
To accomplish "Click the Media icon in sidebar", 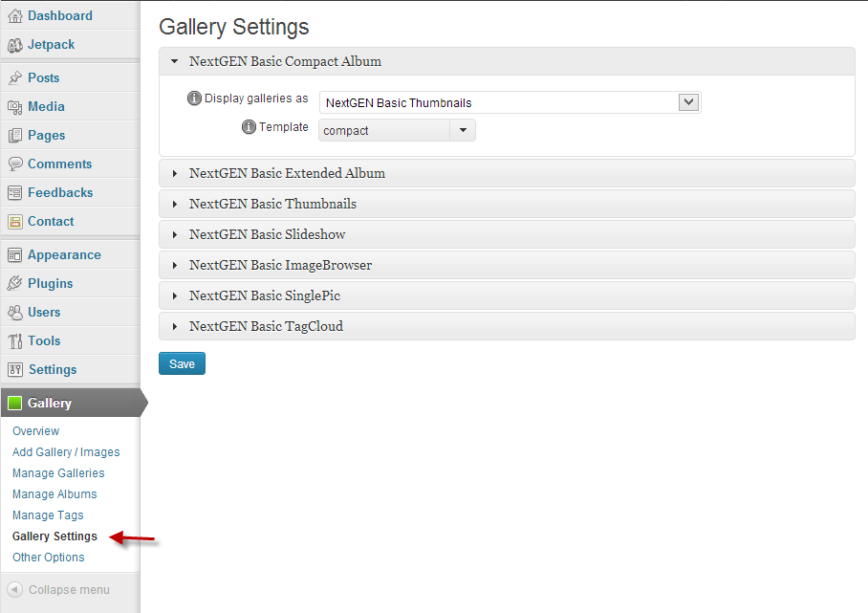I will point(15,107).
